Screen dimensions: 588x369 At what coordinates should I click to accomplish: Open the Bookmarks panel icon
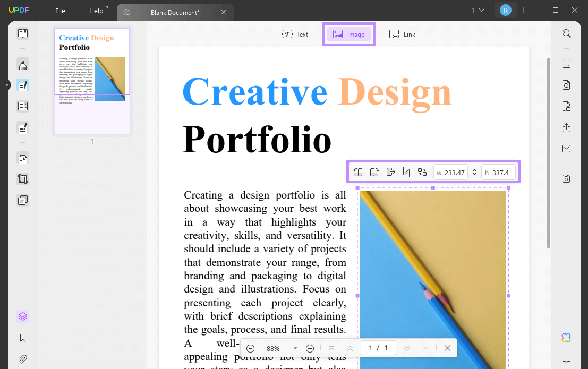click(23, 338)
